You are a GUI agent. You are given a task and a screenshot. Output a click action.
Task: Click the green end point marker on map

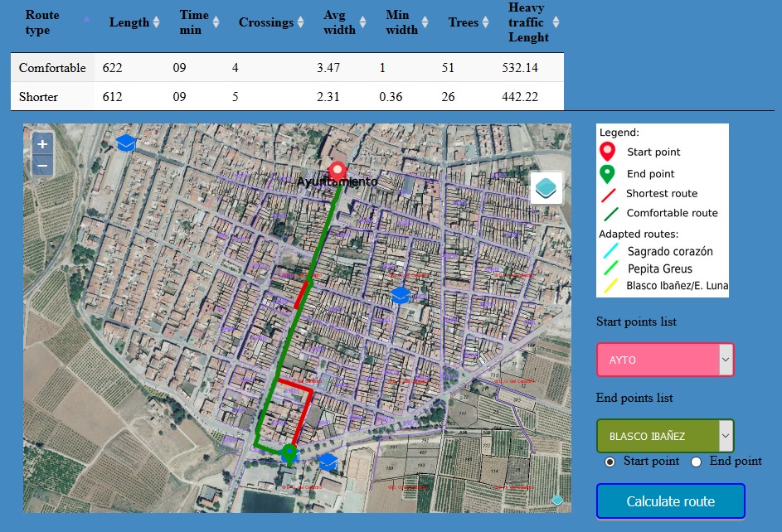289,454
